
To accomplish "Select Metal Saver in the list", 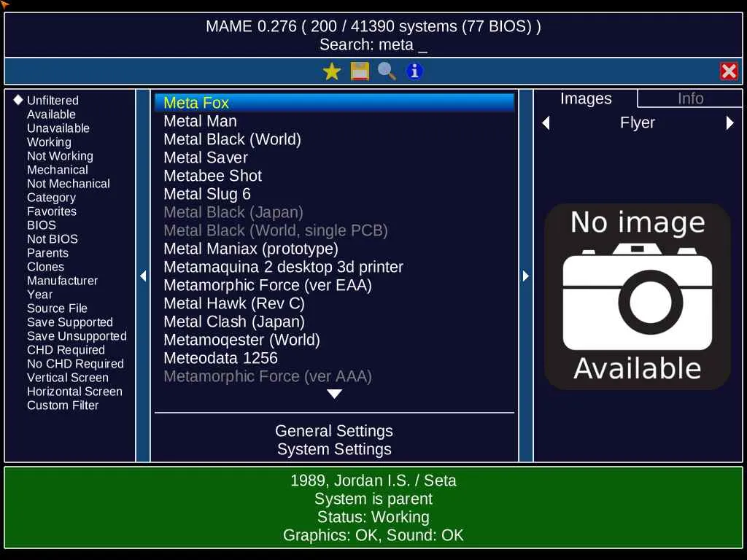I will point(334,157).
